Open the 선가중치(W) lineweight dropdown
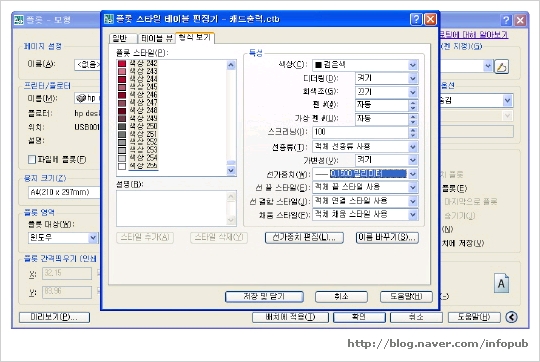This screenshot has width=540, height=362. pyautogui.click(x=413, y=174)
